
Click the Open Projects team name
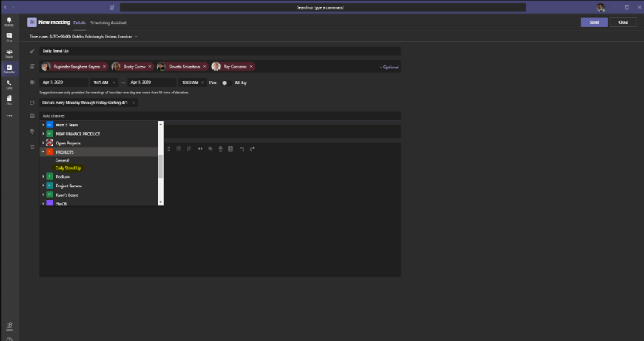tap(68, 144)
